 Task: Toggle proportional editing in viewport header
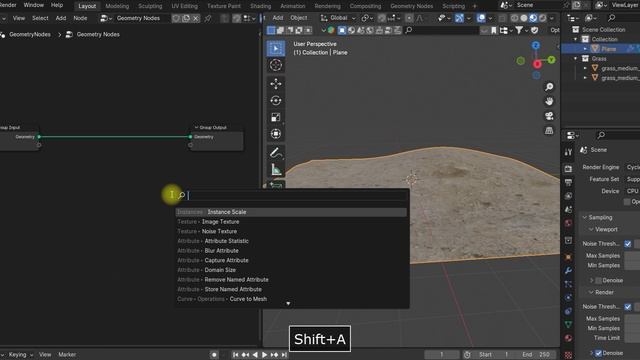(409, 18)
